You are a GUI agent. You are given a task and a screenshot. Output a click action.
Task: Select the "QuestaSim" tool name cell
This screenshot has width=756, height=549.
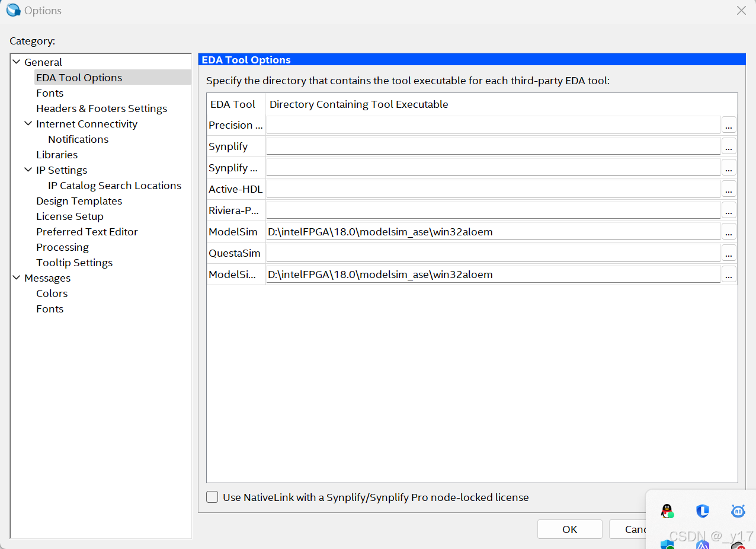[x=236, y=253]
